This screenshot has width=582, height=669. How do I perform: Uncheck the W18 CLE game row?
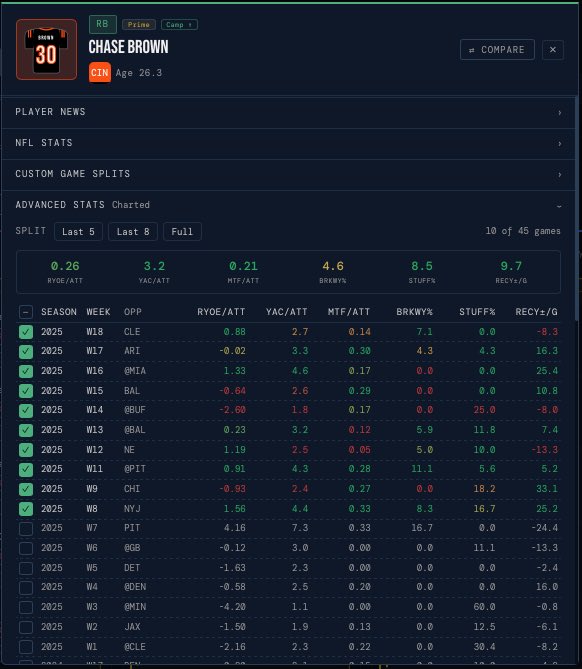[26, 332]
